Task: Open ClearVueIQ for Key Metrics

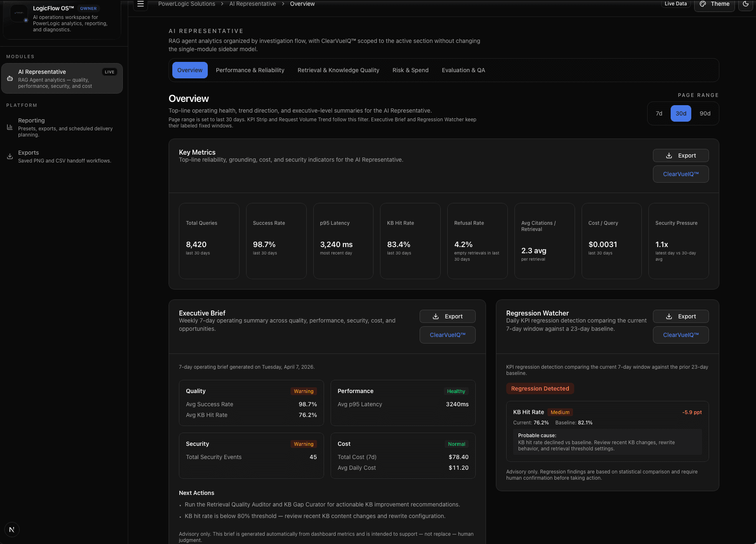Action: [x=681, y=174]
